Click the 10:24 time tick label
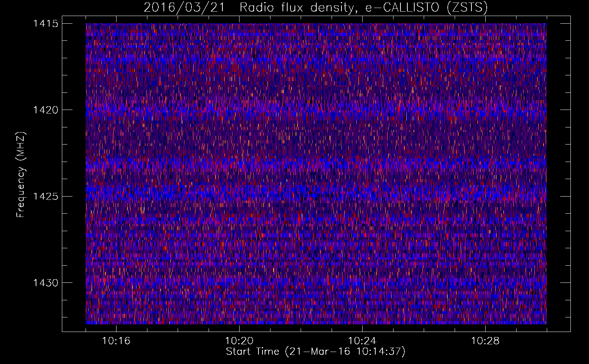 tap(362, 341)
